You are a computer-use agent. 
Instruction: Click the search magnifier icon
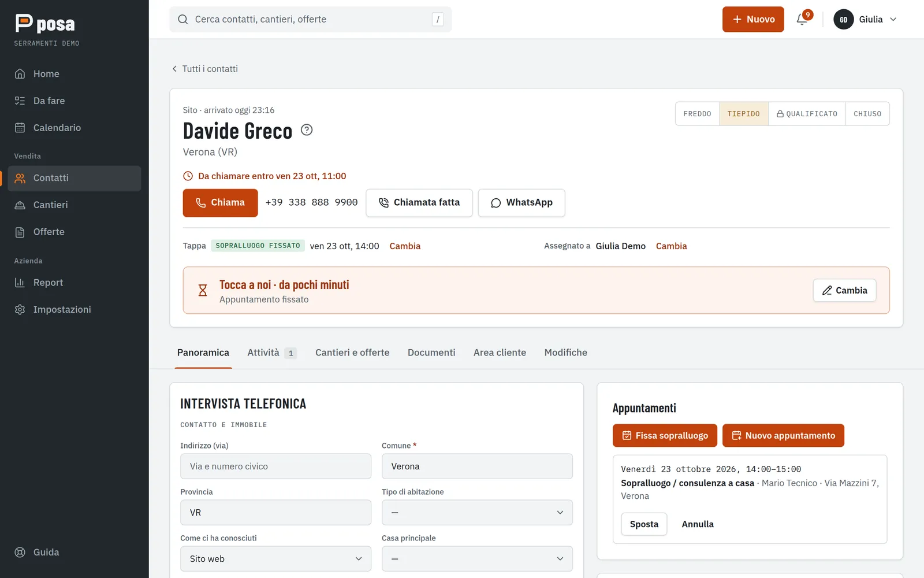click(183, 19)
